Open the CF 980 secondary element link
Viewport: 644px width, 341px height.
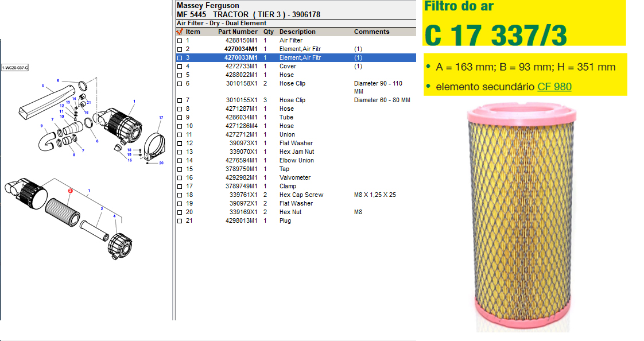[554, 87]
